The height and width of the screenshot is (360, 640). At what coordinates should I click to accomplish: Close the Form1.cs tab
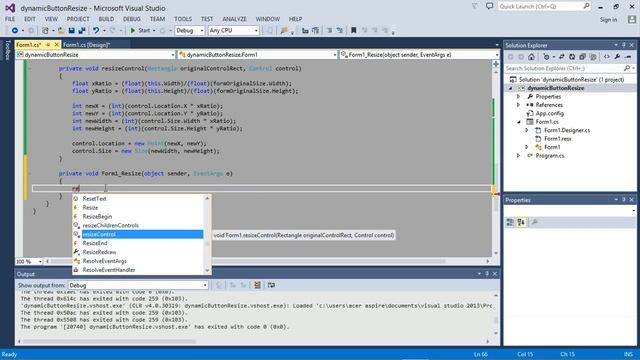pyautogui.click(x=57, y=44)
